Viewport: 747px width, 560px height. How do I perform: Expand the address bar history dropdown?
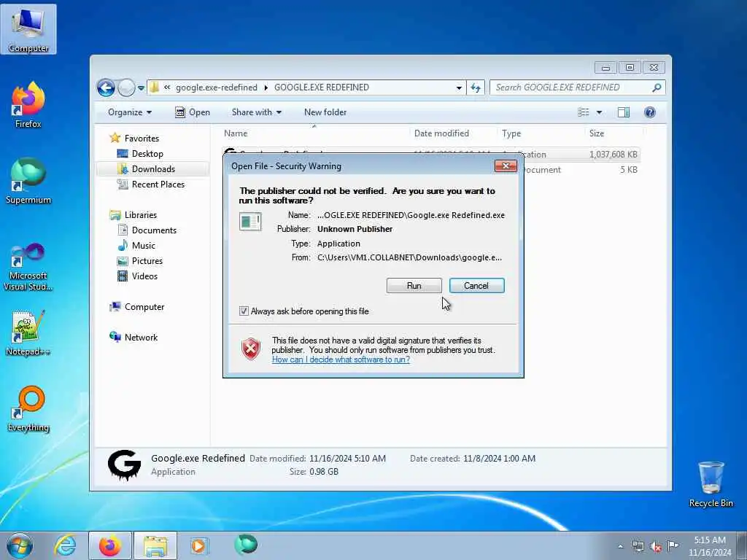coord(459,87)
